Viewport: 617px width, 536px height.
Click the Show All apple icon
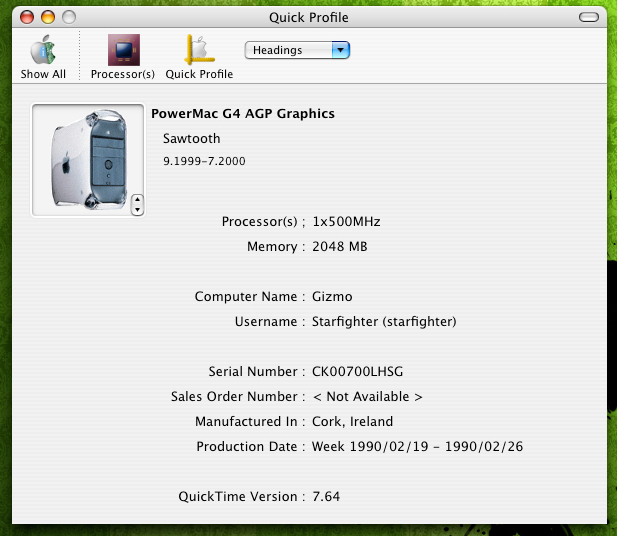43,50
